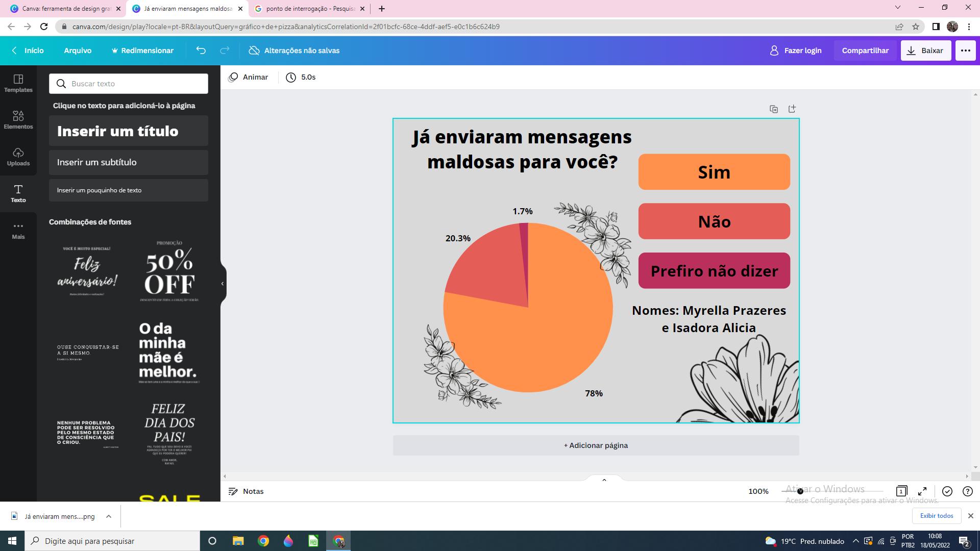The width and height of the screenshot is (980, 551).
Task: Click the Buscar texto search field
Action: click(129, 84)
